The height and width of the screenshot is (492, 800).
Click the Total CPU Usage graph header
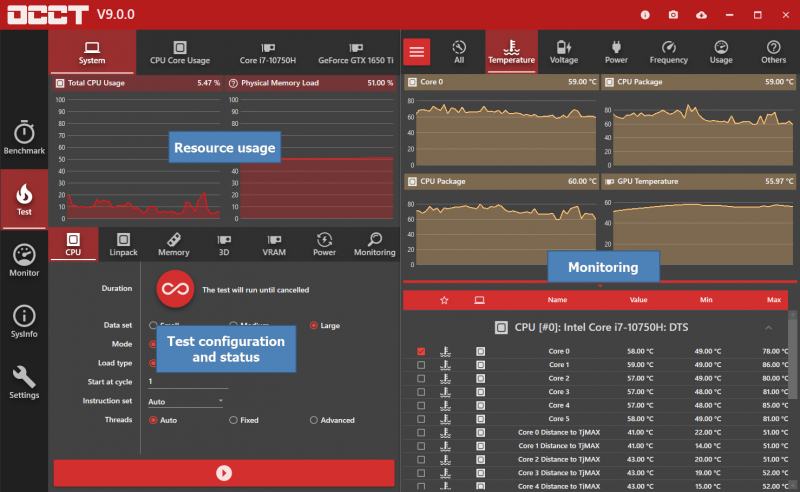137,83
